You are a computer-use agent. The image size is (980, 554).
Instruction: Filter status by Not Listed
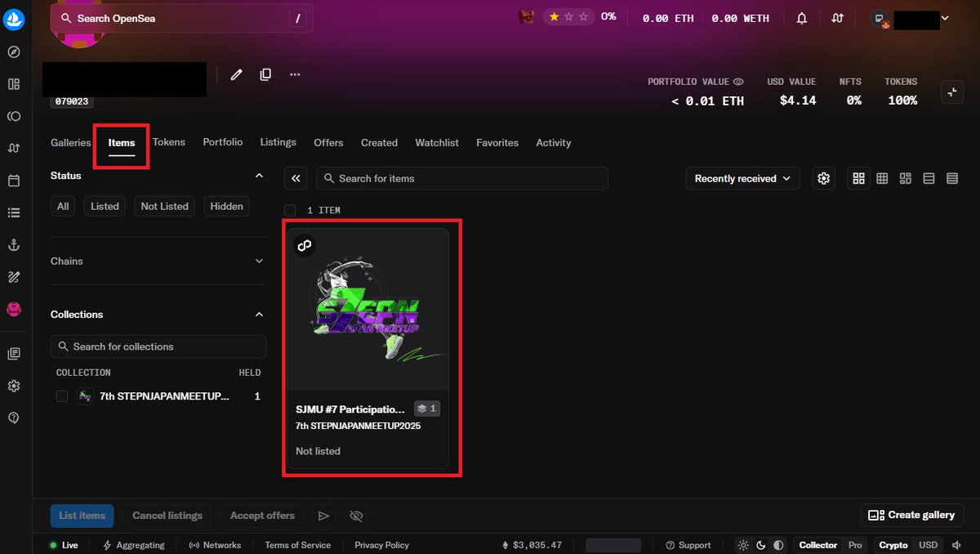coord(164,206)
